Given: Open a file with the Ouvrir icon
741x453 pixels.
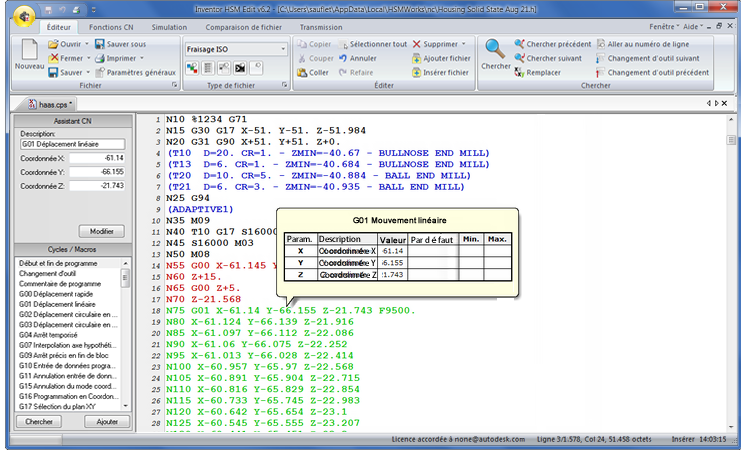Looking at the screenshot, I should pyautogui.click(x=53, y=44).
